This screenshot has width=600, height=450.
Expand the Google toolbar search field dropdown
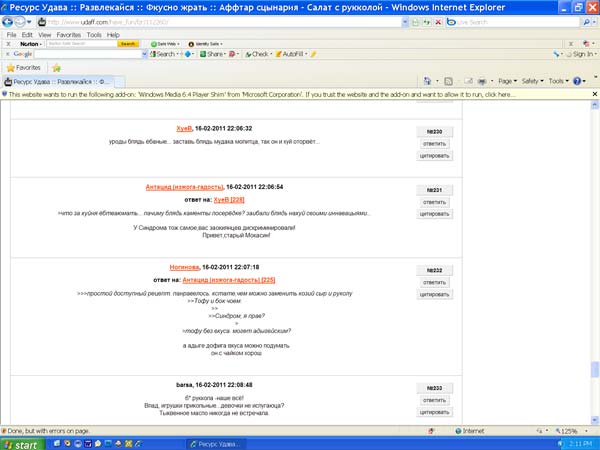(145, 54)
